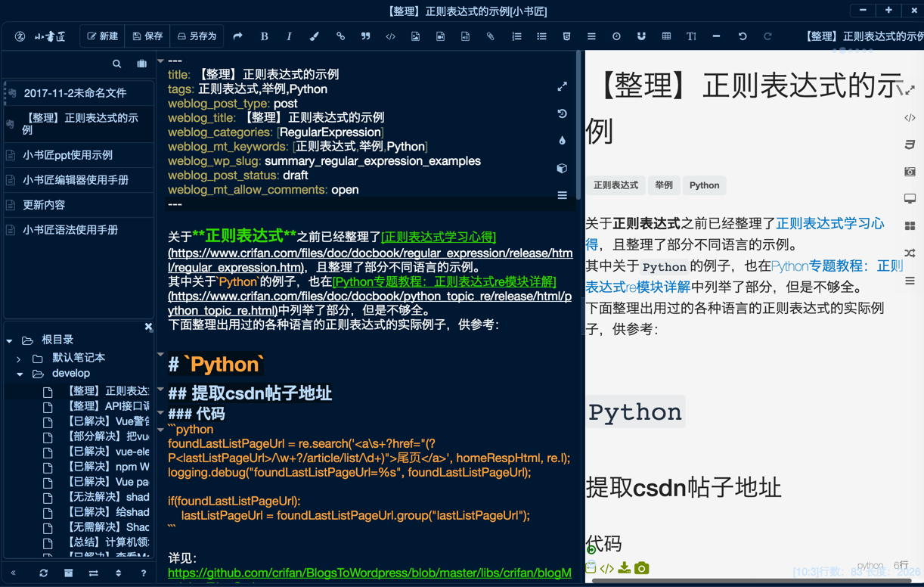Fold the python code block in the editor
The image size is (924, 587).
(160, 429)
